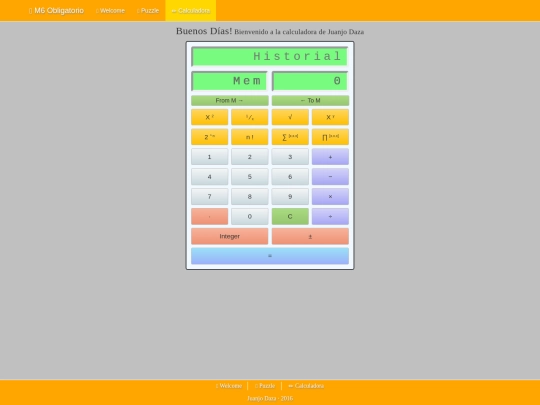Viewport: 540px width, 405px height.
Task: Click the reciprocal 1/x button
Action: tap(250, 117)
